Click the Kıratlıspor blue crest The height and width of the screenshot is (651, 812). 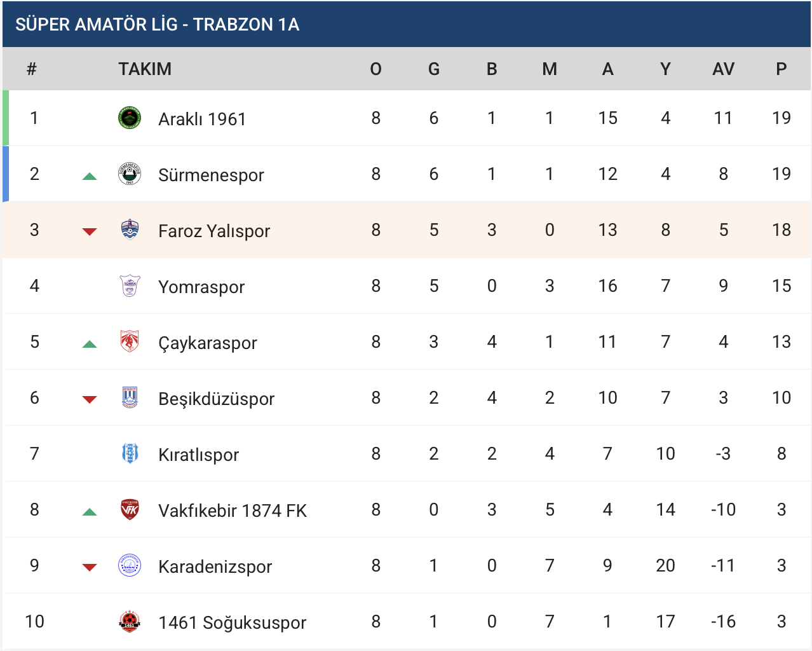(x=130, y=454)
